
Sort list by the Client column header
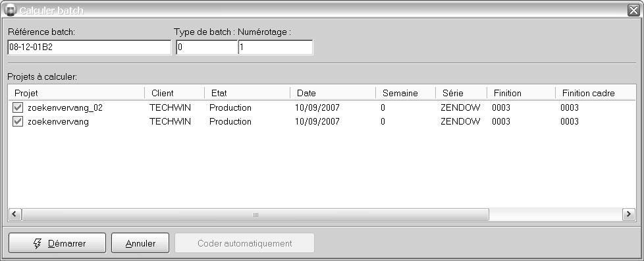pyautogui.click(x=174, y=93)
